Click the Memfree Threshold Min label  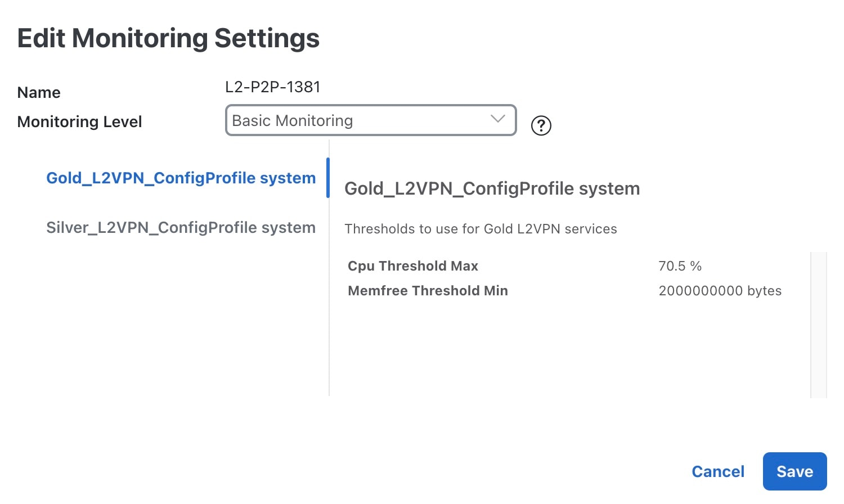tap(428, 291)
